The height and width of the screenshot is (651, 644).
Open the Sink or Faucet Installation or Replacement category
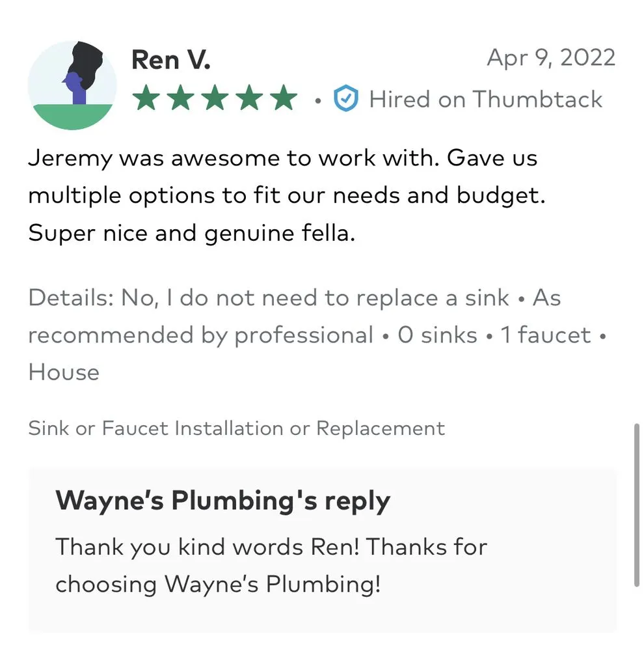236,428
